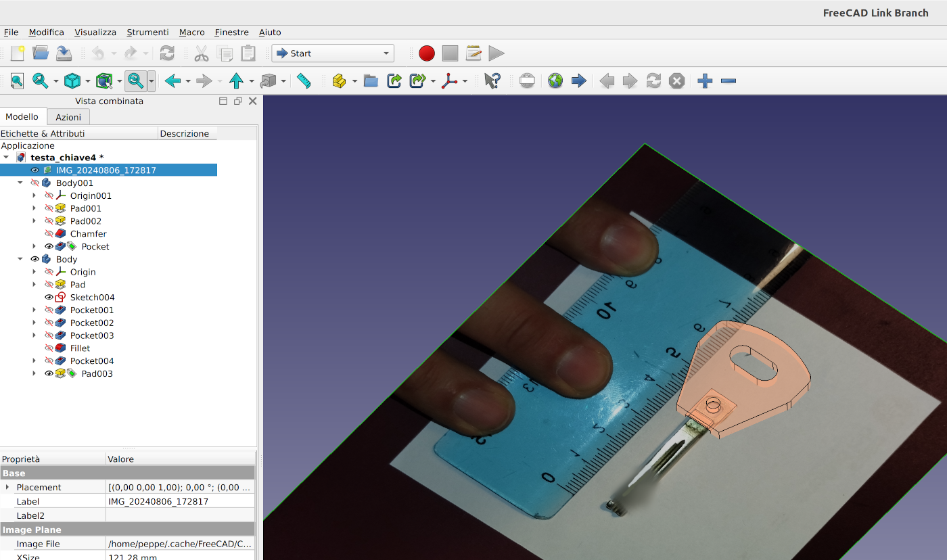This screenshot has width=947, height=560.
Task: Open the Macros dialog notepad icon
Action: [x=473, y=53]
